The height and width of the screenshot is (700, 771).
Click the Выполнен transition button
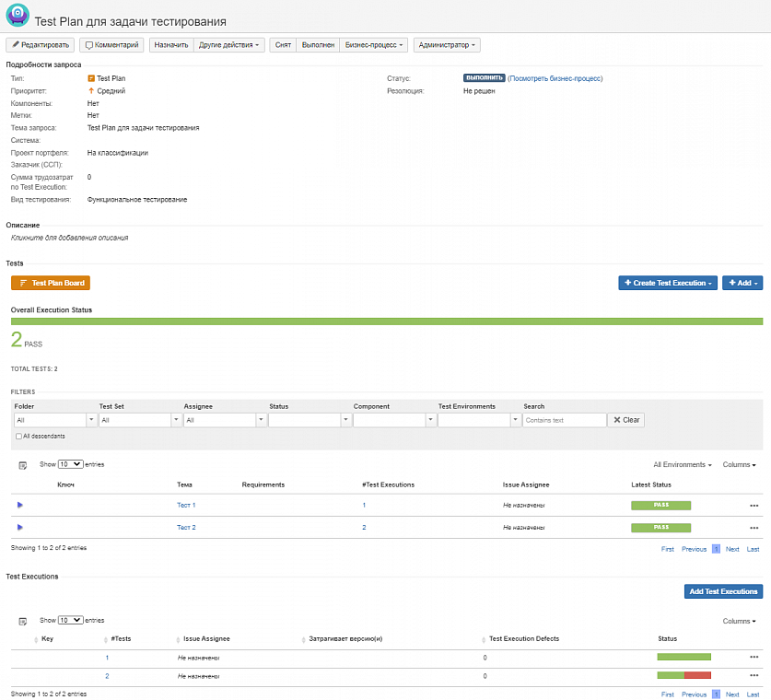[318, 45]
